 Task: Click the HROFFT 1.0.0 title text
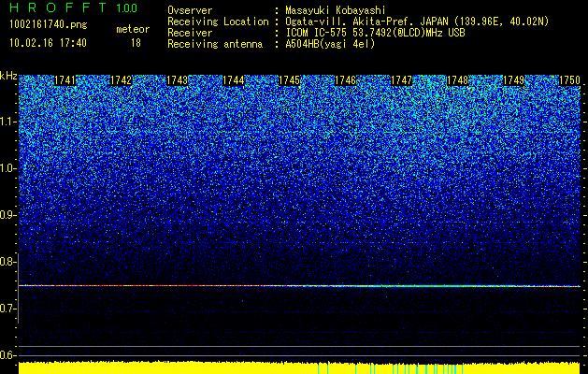coord(74,7)
